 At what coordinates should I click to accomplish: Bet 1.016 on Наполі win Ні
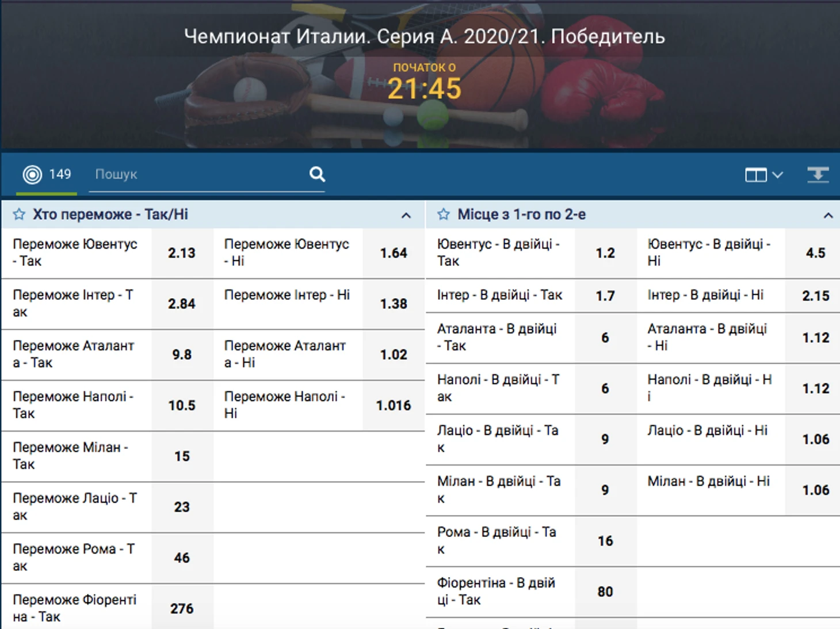[x=394, y=405]
